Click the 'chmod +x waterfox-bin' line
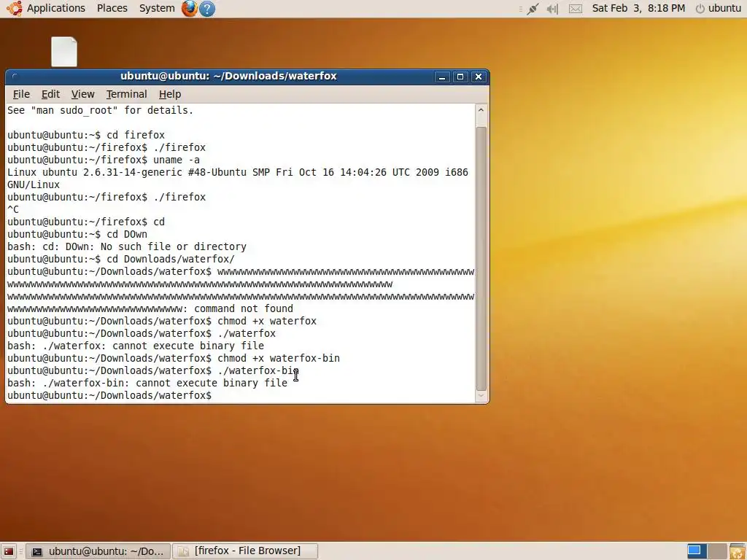Screen dimensions: 747x560 174,359
